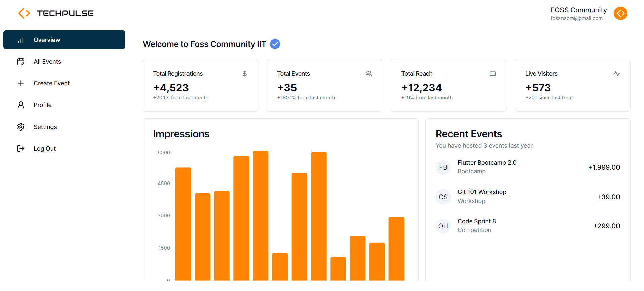
Task: Click the Profile person icon
Action: coord(21,105)
